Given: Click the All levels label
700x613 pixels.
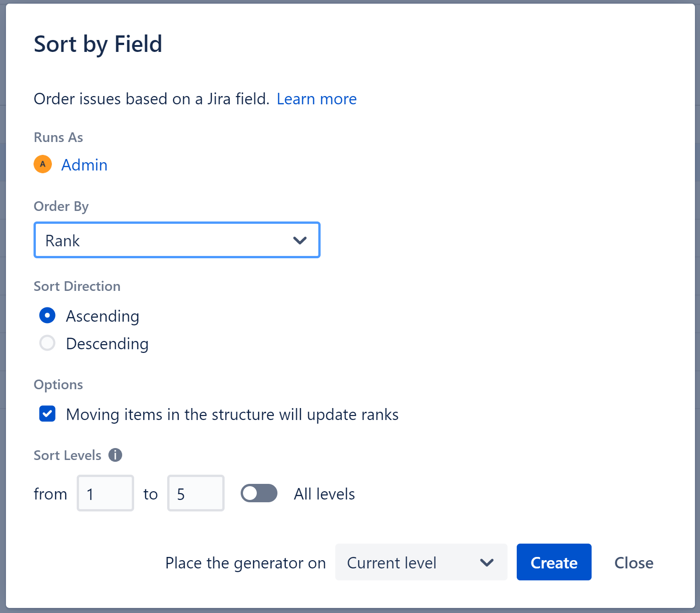Looking at the screenshot, I should click(324, 494).
